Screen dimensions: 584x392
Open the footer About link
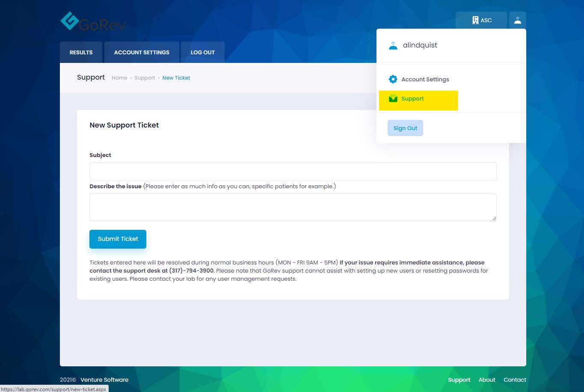pos(487,380)
